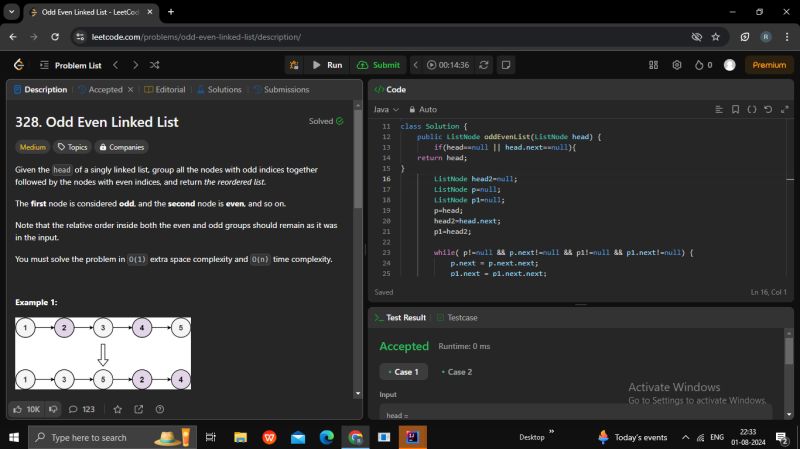The width and height of the screenshot is (800, 449).
Task: Click the Medium difficulty tag
Action: tap(33, 147)
